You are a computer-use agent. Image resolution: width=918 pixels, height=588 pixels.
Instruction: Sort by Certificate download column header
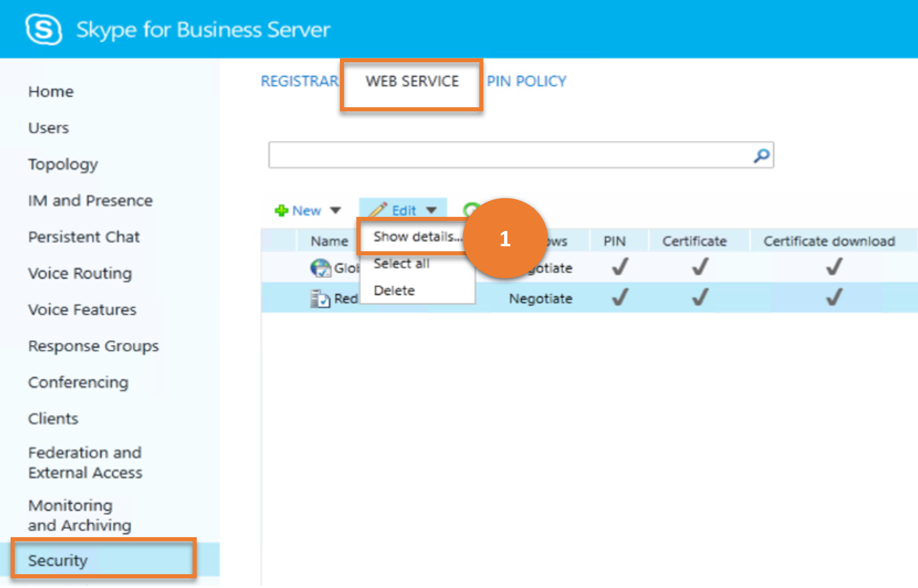[x=829, y=241]
